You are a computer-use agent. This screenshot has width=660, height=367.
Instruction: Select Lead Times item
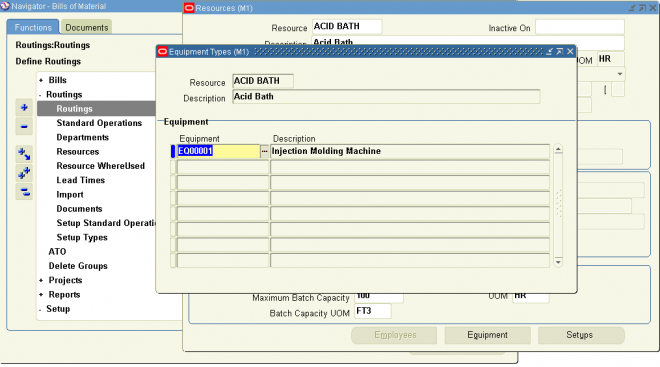(81, 180)
